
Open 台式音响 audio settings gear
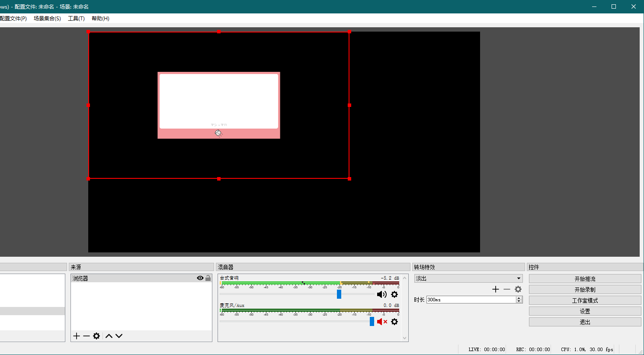point(394,294)
